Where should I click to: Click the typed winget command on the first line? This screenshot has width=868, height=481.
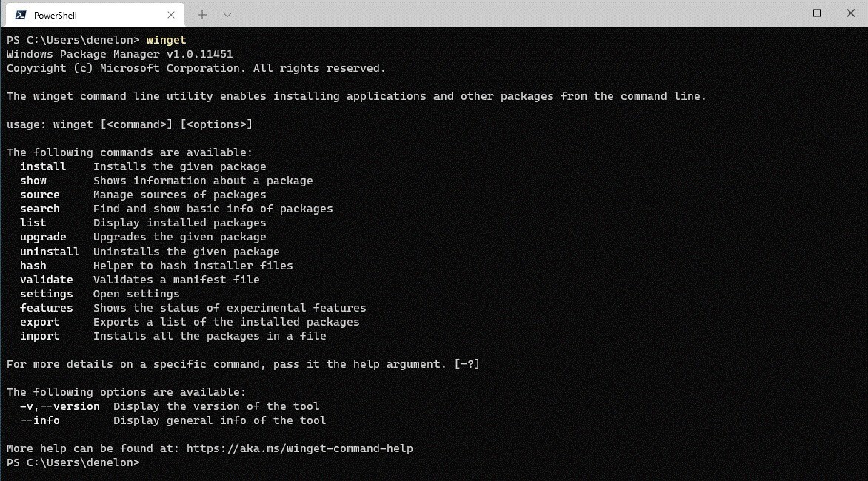167,40
